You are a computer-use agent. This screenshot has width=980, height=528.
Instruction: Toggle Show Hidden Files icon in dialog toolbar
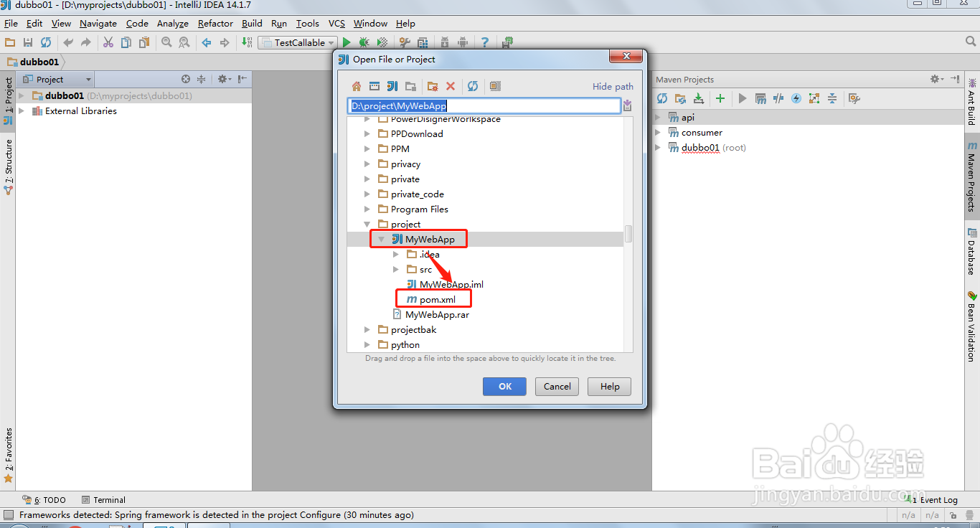(495, 86)
